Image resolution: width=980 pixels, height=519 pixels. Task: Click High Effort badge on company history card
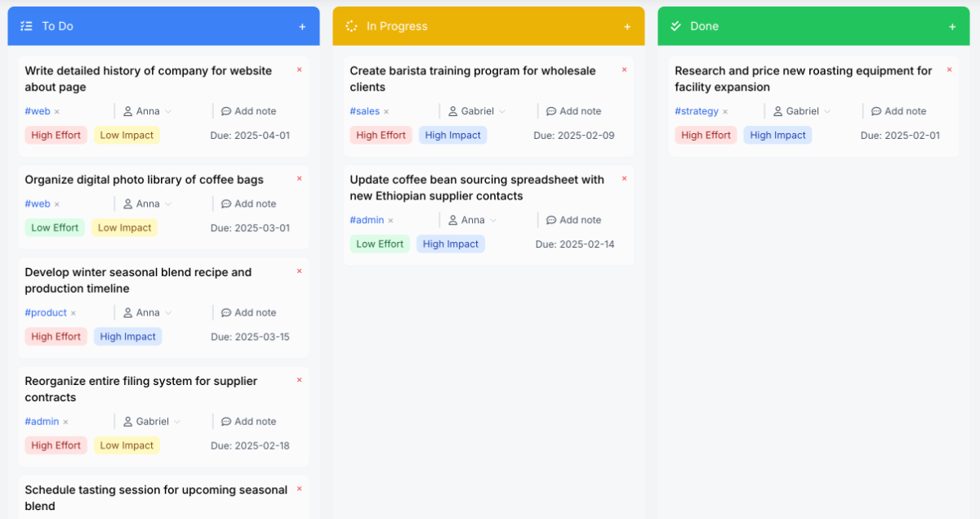(x=56, y=135)
